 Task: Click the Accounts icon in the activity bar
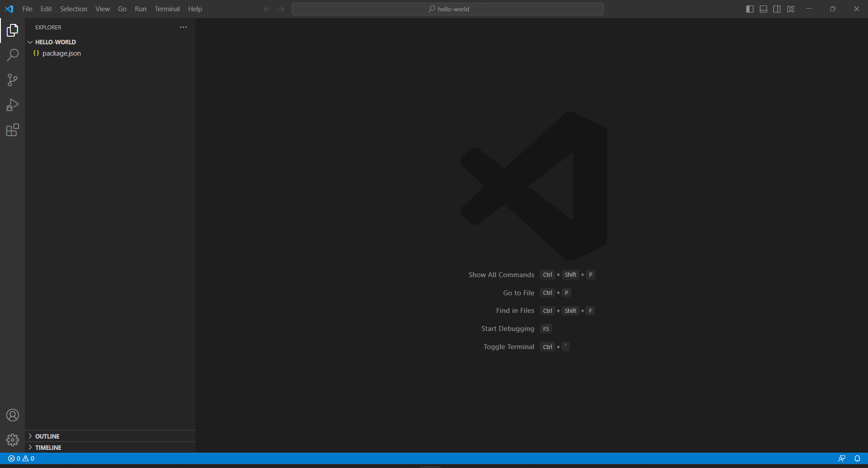click(x=12, y=415)
